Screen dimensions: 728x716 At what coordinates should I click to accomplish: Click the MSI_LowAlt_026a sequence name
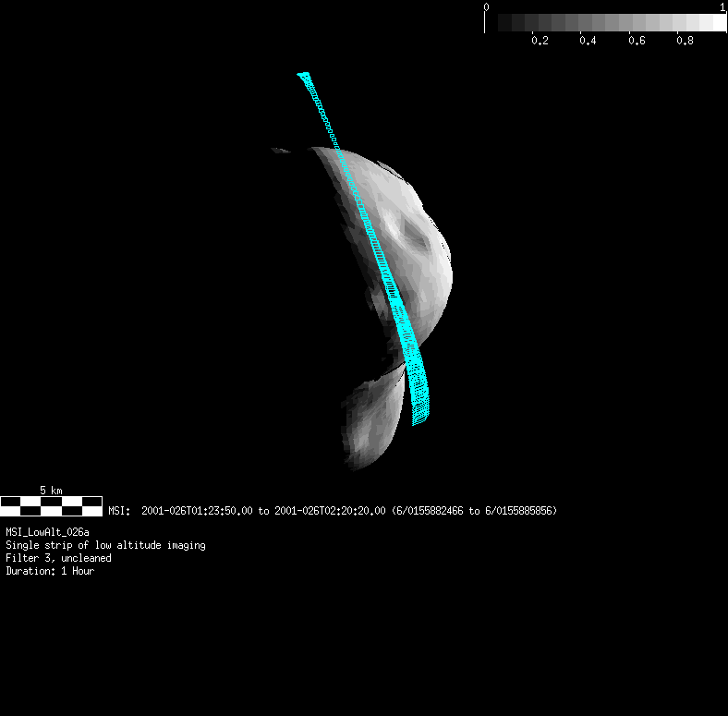pyautogui.click(x=47, y=532)
